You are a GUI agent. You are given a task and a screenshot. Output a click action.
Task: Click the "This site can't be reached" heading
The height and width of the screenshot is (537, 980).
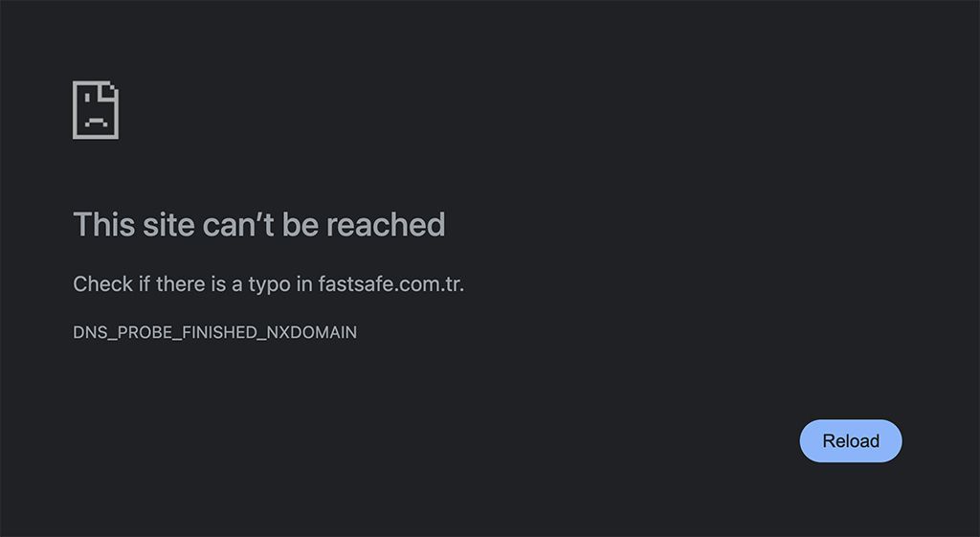coord(259,224)
